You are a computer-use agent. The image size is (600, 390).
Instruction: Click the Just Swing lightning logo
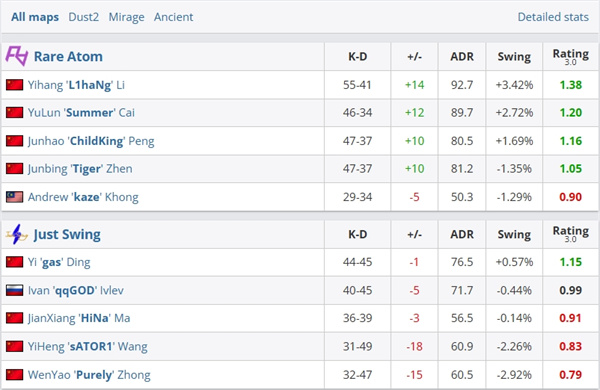tap(16, 234)
